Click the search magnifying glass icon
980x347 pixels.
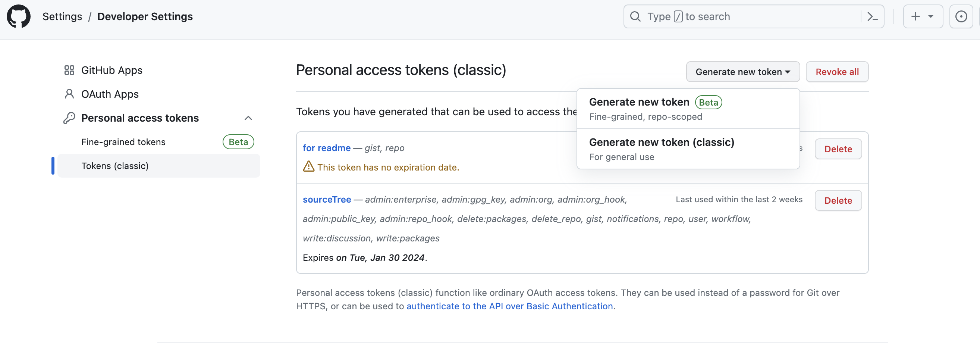coord(635,16)
